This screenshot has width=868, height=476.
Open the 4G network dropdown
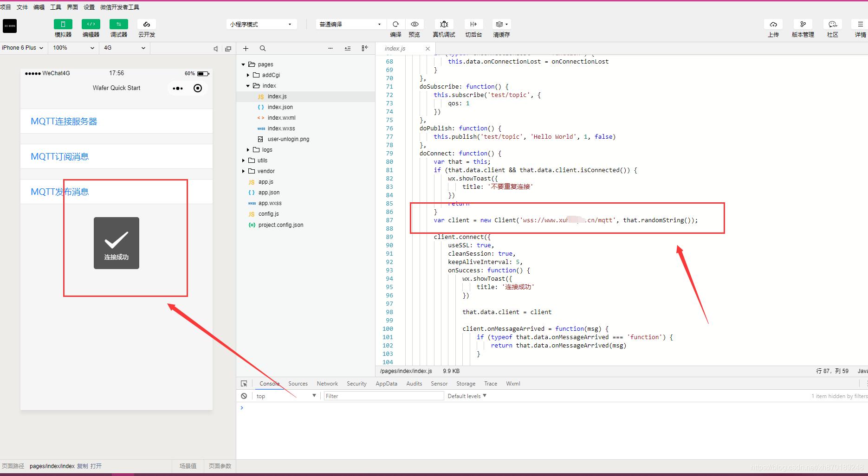(124, 48)
